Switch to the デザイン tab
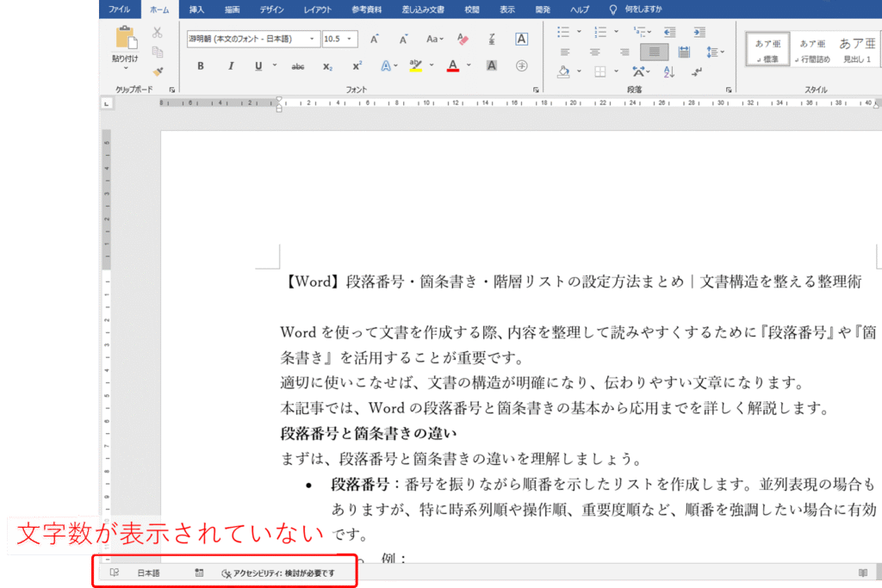 (271, 9)
